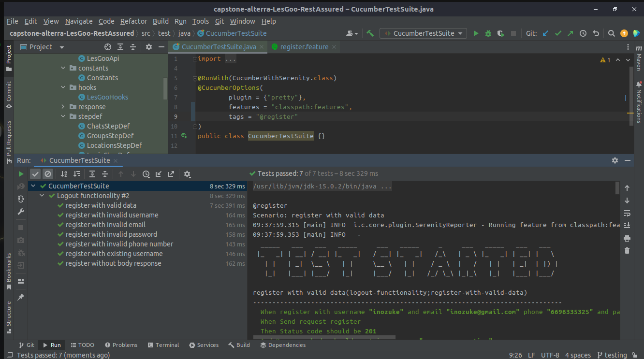
Task: Export test results with the export icon
Action: pos(171,174)
